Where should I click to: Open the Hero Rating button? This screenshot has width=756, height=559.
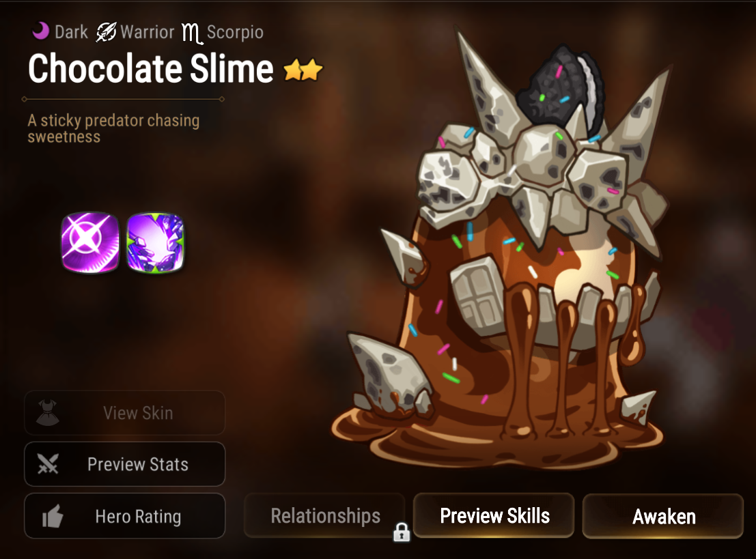(x=124, y=515)
